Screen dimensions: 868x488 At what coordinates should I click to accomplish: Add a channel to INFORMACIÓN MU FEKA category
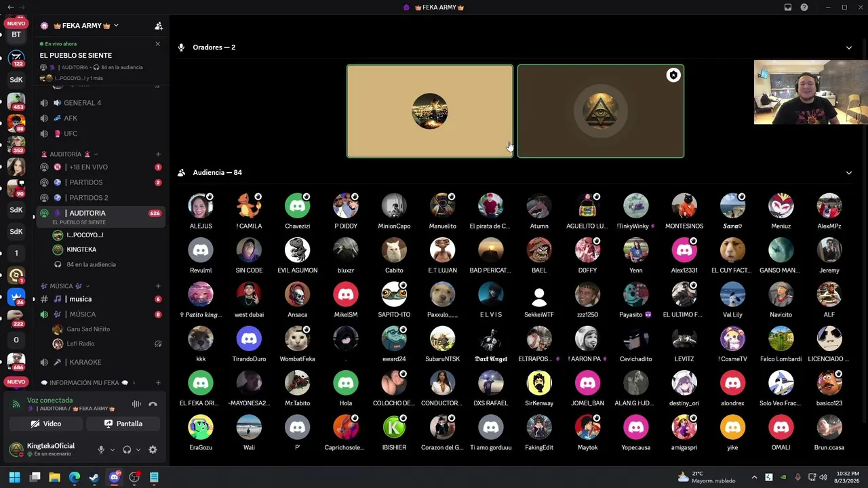point(158,383)
